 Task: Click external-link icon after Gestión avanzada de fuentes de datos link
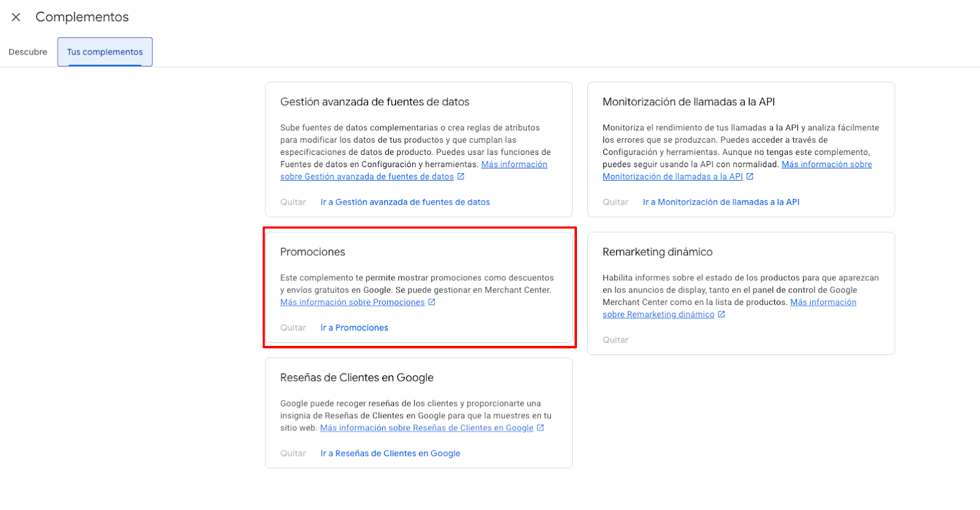point(461,176)
